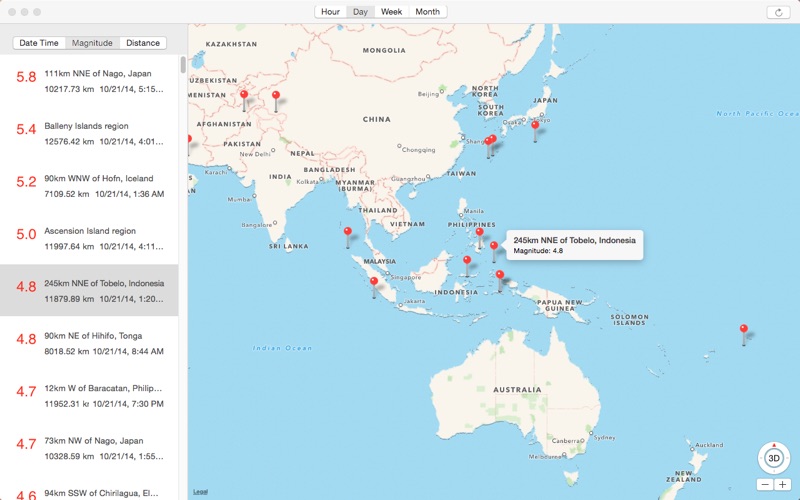Open the Legal link on the map
This screenshot has width=800, height=500.
200,492
